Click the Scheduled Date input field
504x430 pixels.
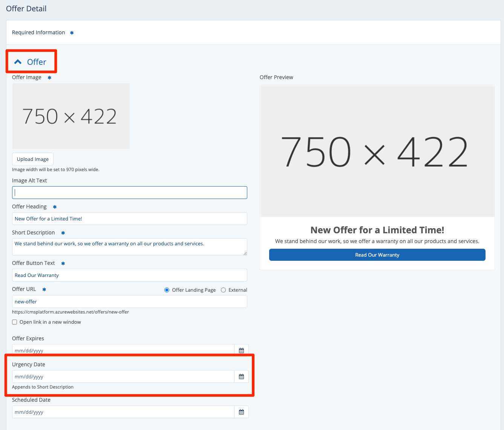(x=123, y=412)
